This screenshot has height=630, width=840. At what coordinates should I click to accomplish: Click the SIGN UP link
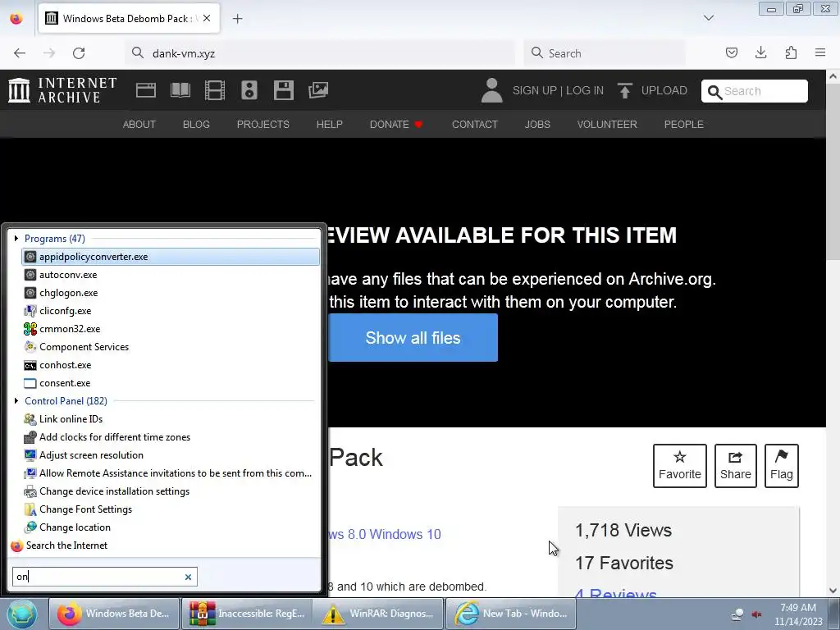534,90
